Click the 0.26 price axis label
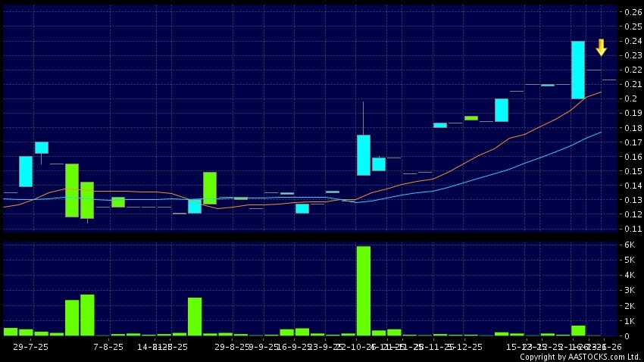 633,12
